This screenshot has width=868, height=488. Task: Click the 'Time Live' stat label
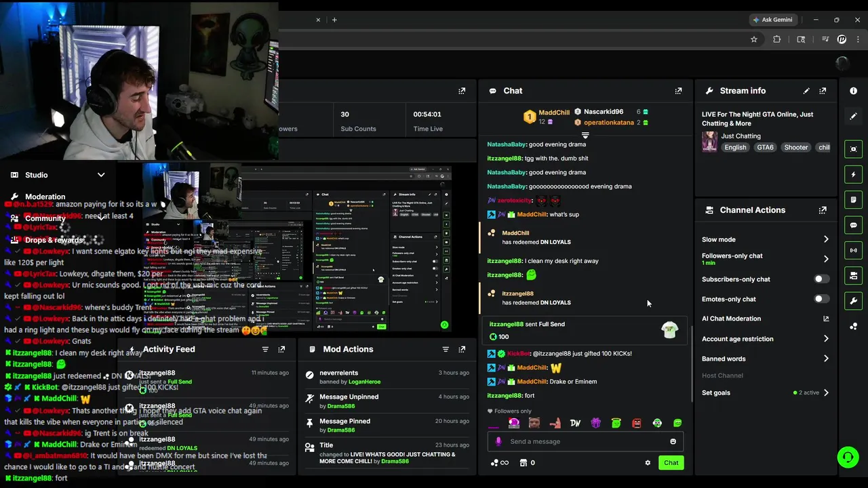[x=428, y=129]
